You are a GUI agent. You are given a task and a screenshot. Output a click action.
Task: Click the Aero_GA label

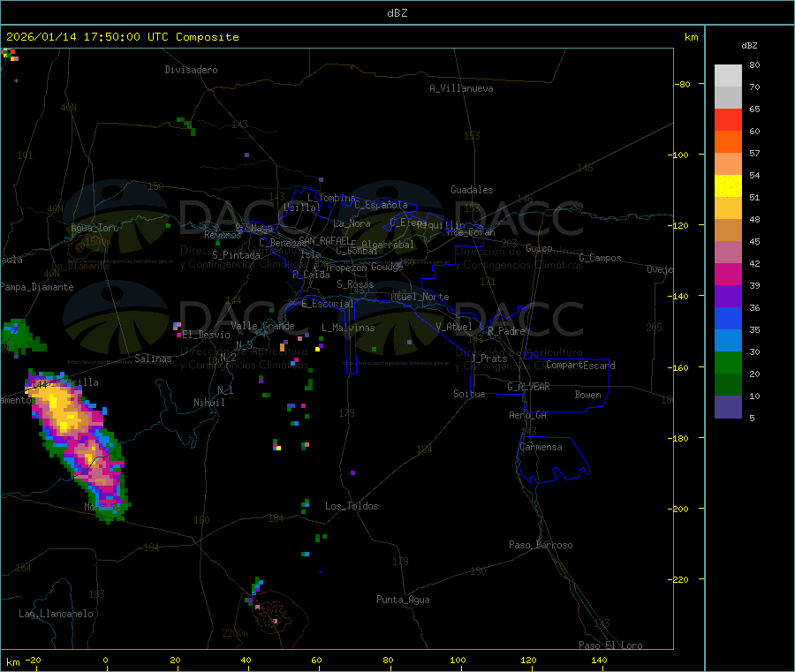[528, 415]
